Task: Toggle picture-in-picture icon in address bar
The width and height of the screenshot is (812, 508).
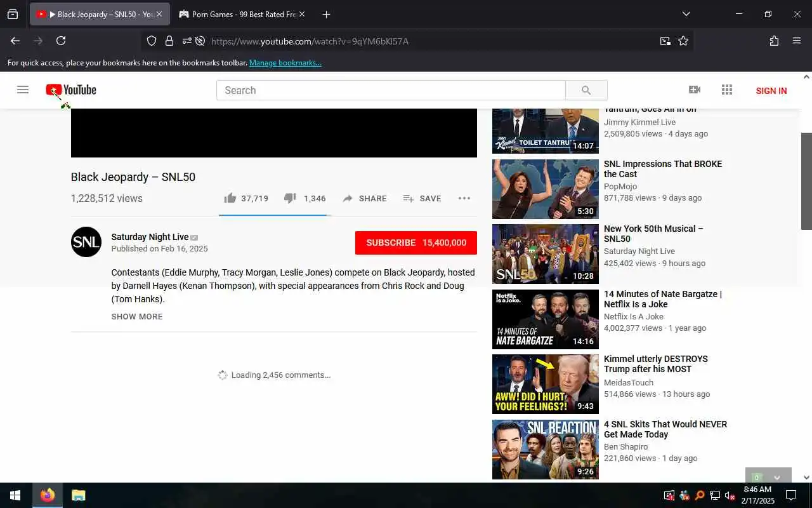Action: pos(665,41)
